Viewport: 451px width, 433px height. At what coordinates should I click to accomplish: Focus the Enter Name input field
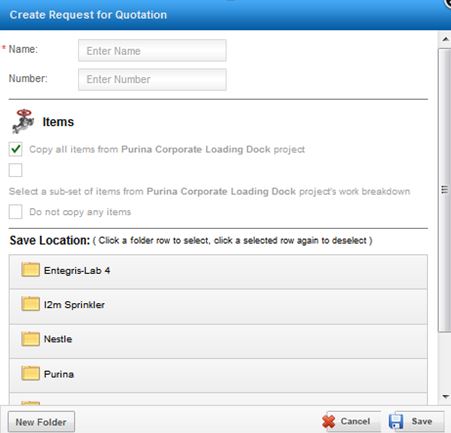(x=152, y=51)
